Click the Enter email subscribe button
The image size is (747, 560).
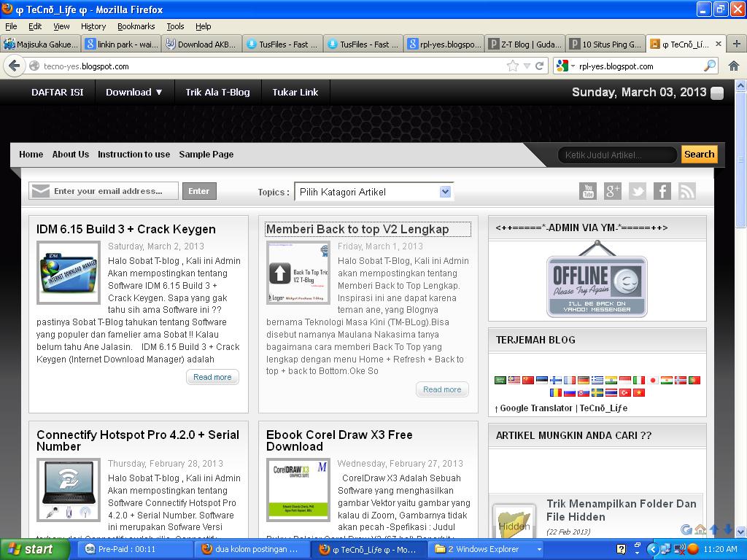point(198,191)
